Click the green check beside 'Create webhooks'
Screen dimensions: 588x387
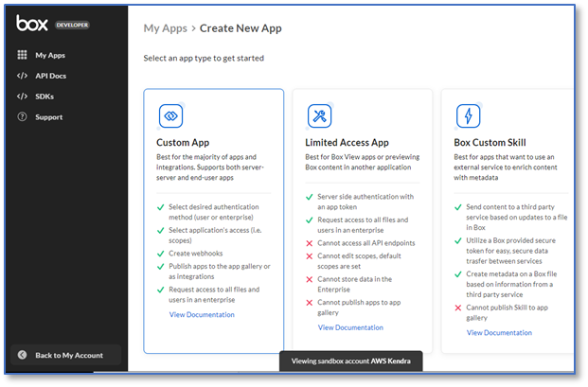161,254
